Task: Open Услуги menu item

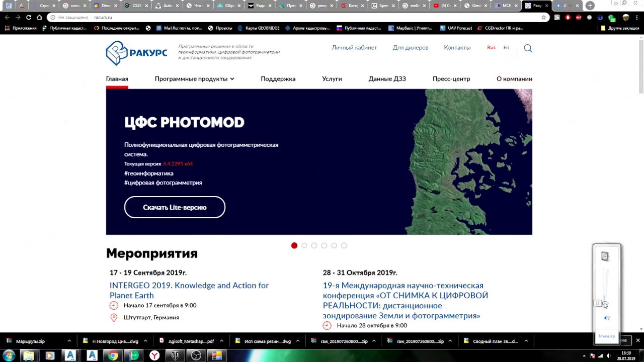Action: click(x=332, y=79)
